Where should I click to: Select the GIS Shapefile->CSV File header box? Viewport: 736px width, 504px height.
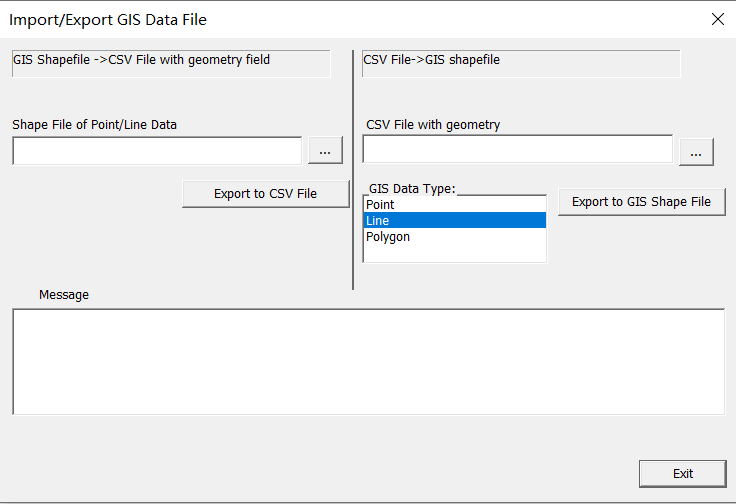[171, 64]
